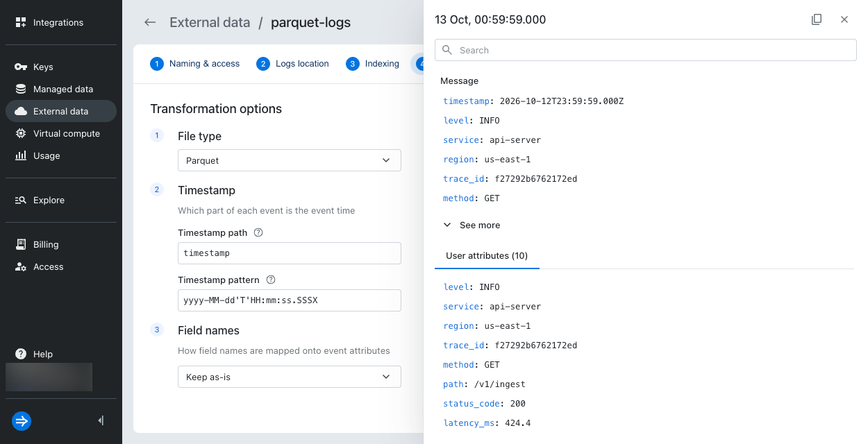
Task: Go to Billing
Action: point(61,244)
